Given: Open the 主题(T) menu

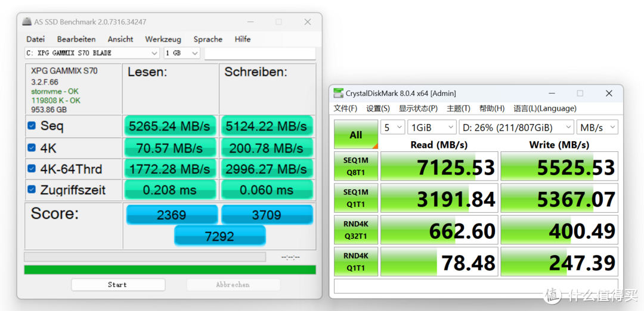Looking at the screenshot, I should tap(459, 108).
